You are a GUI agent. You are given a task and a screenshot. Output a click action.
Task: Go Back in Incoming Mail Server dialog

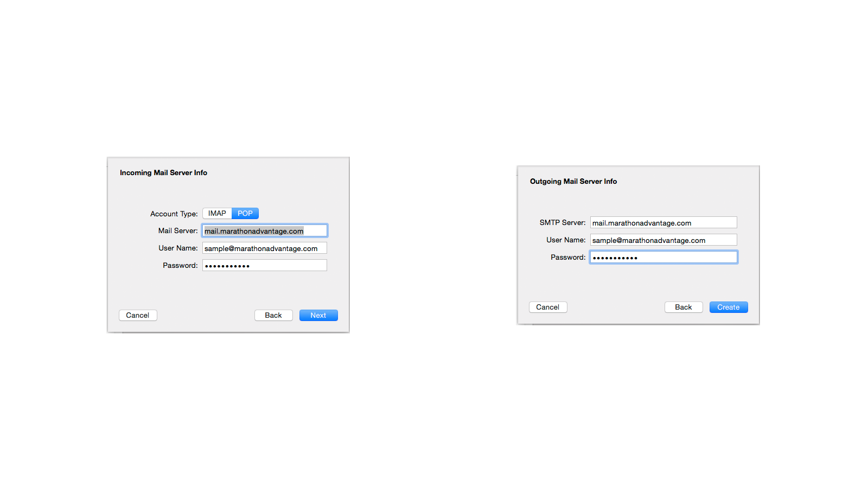(273, 316)
